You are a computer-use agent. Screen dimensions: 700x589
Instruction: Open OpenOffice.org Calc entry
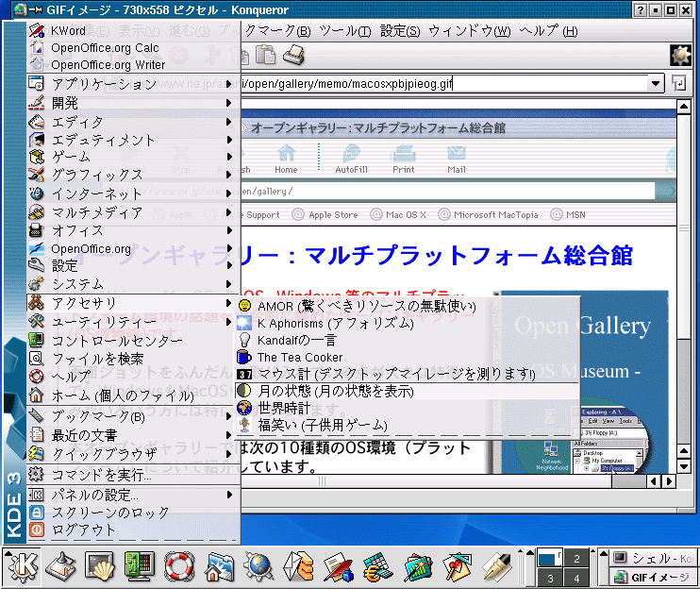[133, 47]
